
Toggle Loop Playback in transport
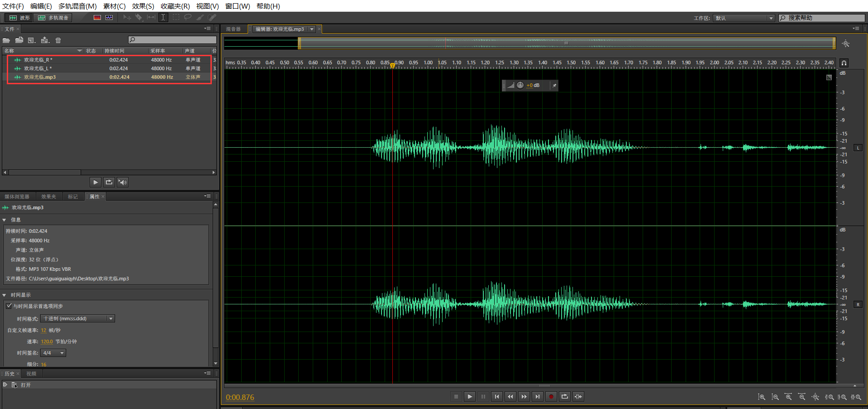(565, 397)
